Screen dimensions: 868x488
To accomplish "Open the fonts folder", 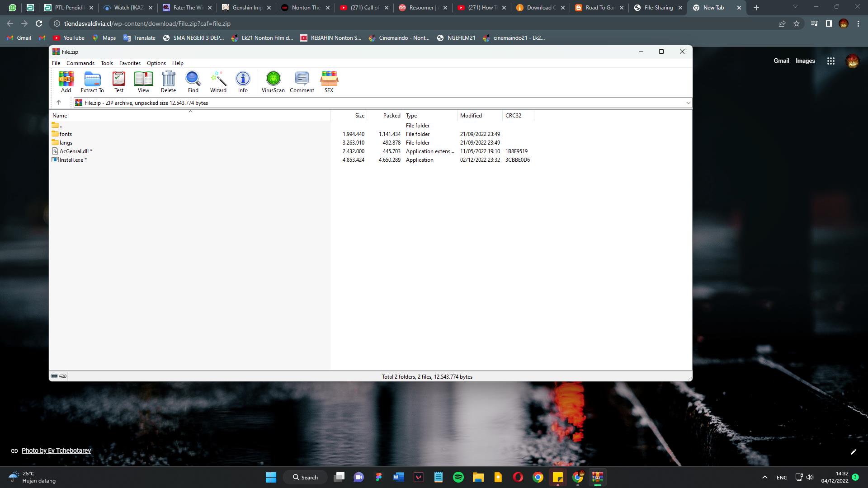I will [x=66, y=134].
